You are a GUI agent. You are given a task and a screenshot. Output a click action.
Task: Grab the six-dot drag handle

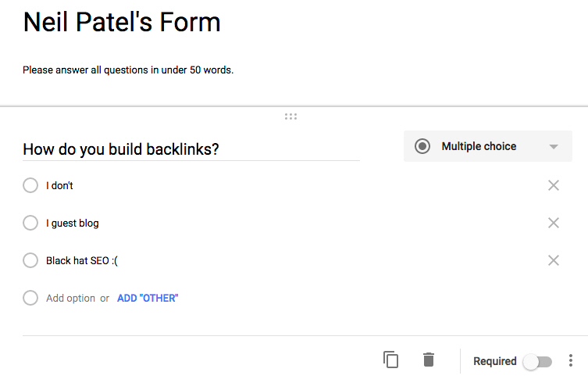291,116
